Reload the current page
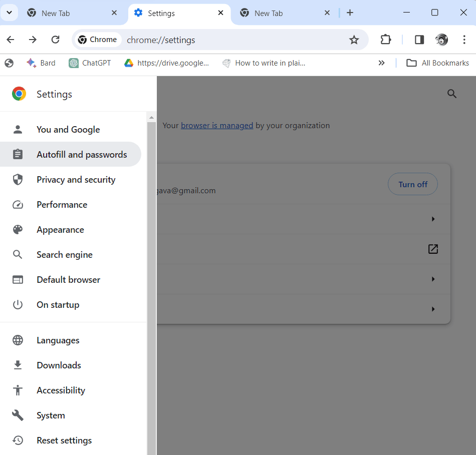Image resolution: width=476 pixels, height=455 pixels. point(55,39)
